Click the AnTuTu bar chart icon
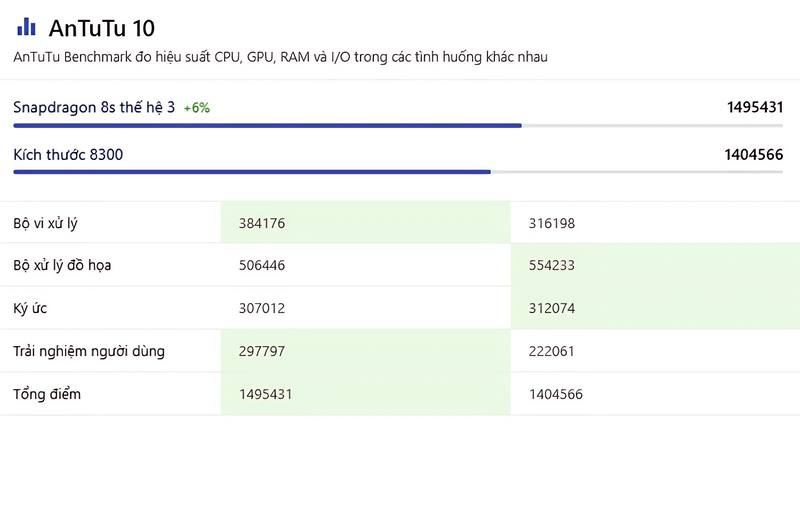This screenshot has height=531, width=800. [26, 27]
